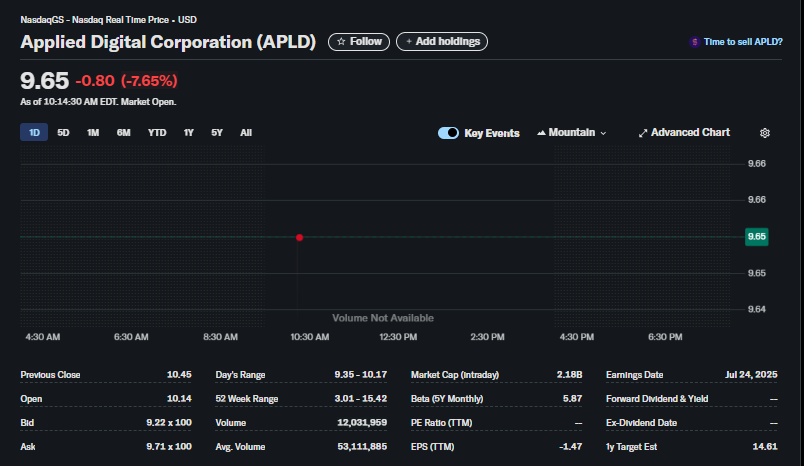Click the PE Ratio (TTM) label
The width and height of the screenshot is (804, 466).
(x=441, y=422)
